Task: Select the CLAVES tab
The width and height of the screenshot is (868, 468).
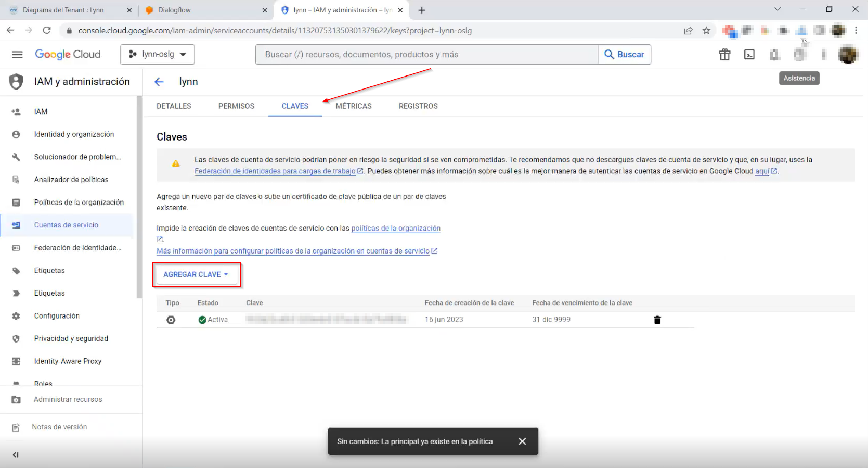Action: pos(295,106)
